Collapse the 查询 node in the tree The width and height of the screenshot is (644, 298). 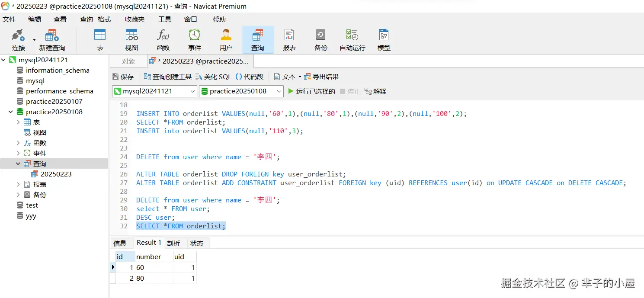(x=18, y=164)
